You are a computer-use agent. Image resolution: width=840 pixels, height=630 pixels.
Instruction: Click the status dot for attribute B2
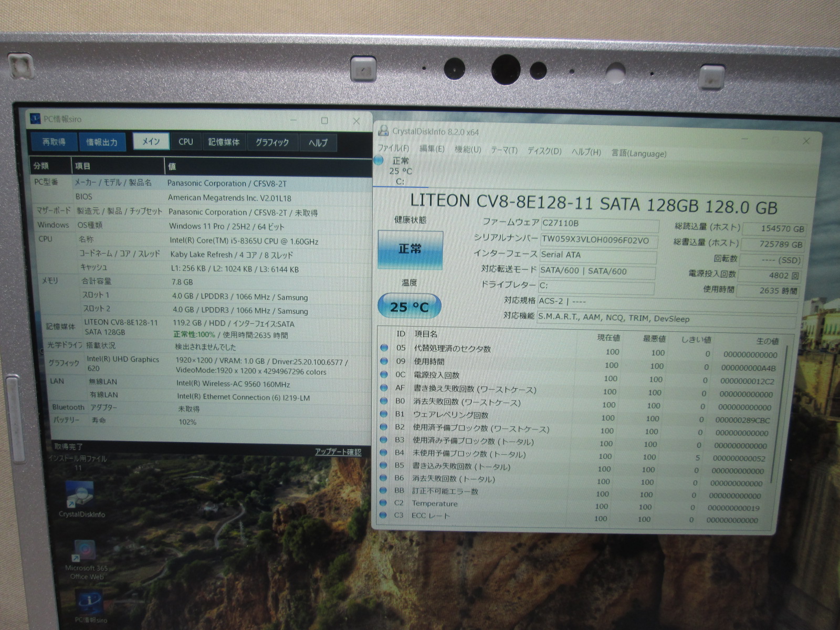click(x=384, y=427)
